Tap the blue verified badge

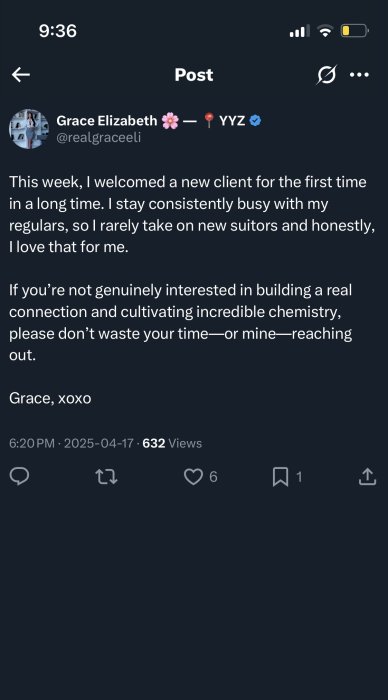[255, 121]
